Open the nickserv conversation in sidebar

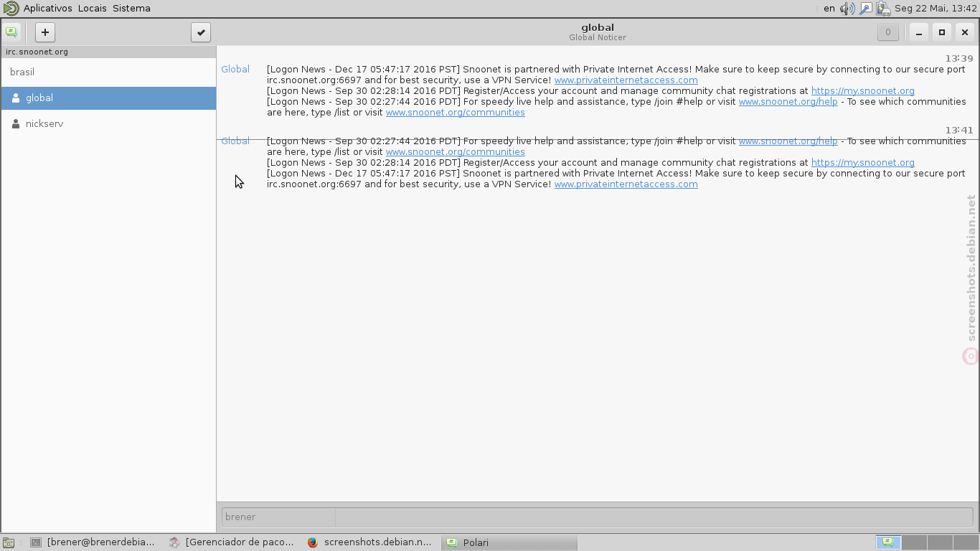[108, 123]
